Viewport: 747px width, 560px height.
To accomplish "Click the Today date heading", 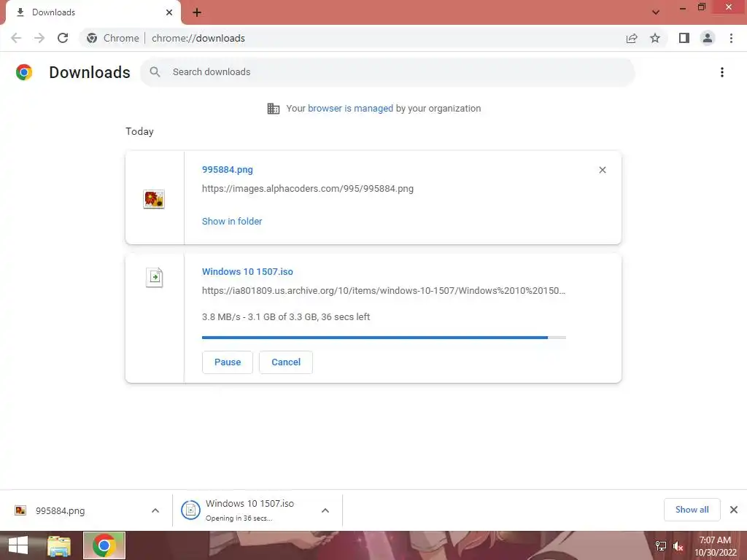I will tap(139, 131).
